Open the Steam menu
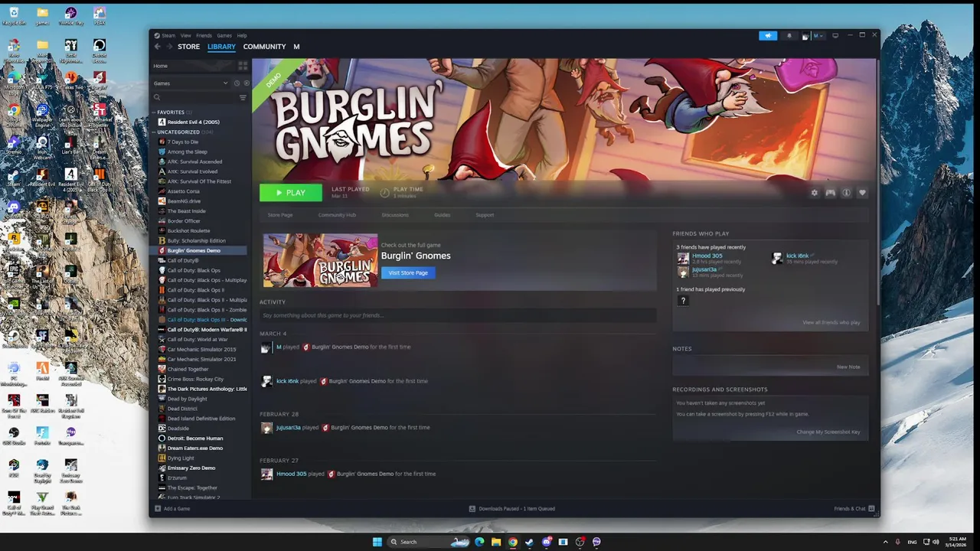 (x=168, y=35)
